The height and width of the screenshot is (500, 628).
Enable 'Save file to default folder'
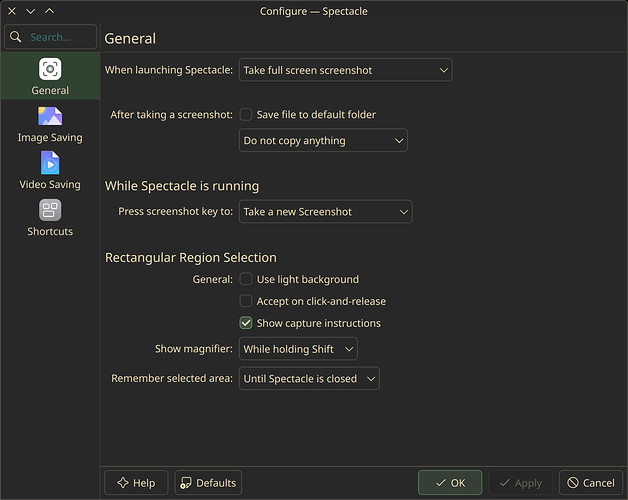(246, 115)
